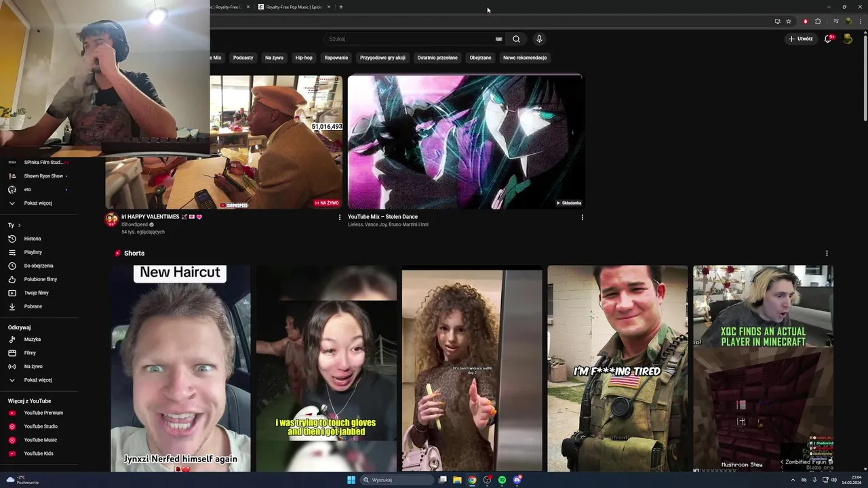This screenshot has width=868, height=488.
Task: Select the Nowe rekomendacje filter chip
Action: click(525, 58)
